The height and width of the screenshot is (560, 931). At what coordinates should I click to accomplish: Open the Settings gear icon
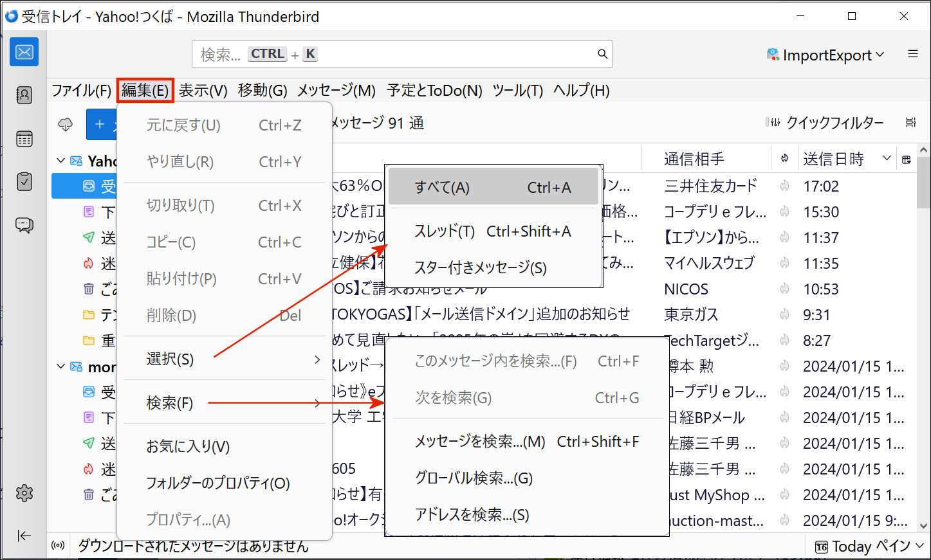[x=24, y=493]
